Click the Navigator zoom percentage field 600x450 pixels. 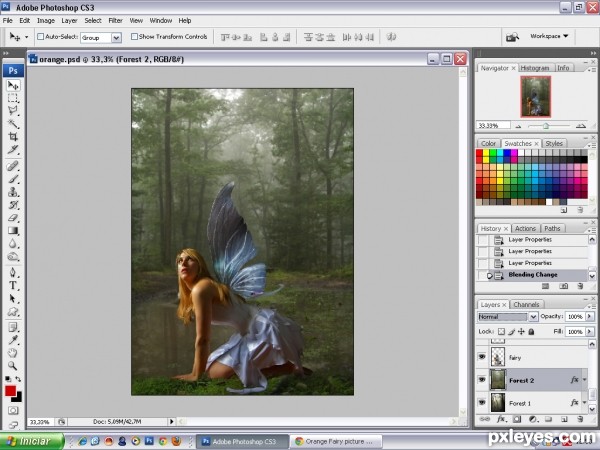click(x=493, y=126)
